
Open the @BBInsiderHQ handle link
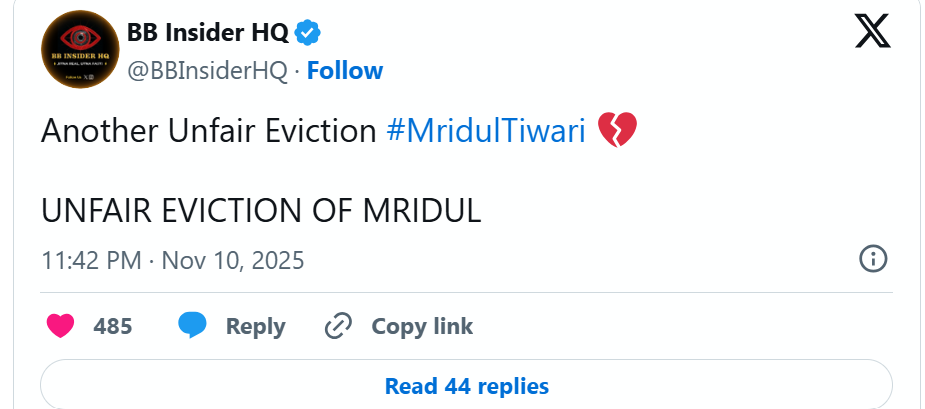207,71
